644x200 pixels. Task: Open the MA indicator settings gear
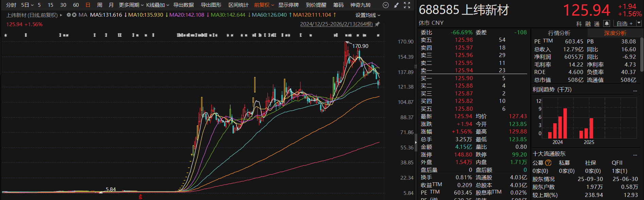(69, 15)
